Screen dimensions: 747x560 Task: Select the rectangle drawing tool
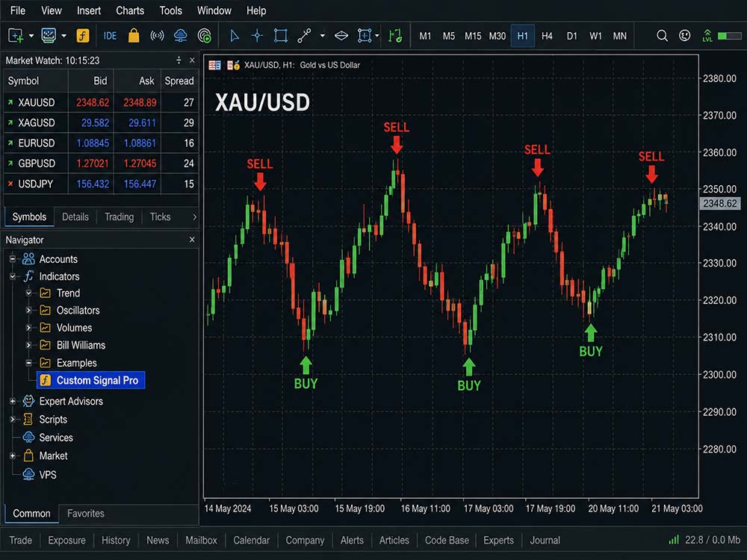tap(281, 36)
